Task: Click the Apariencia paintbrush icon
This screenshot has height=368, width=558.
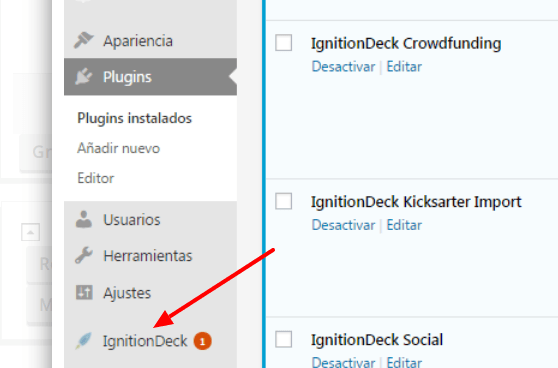Action: tap(84, 40)
